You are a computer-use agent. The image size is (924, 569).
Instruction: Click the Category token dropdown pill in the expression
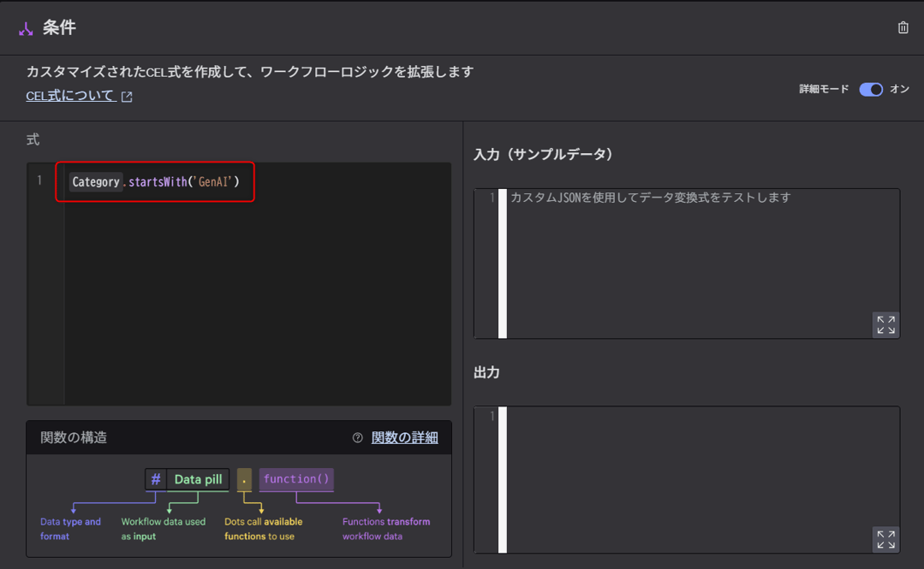click(x=96, y=181)
